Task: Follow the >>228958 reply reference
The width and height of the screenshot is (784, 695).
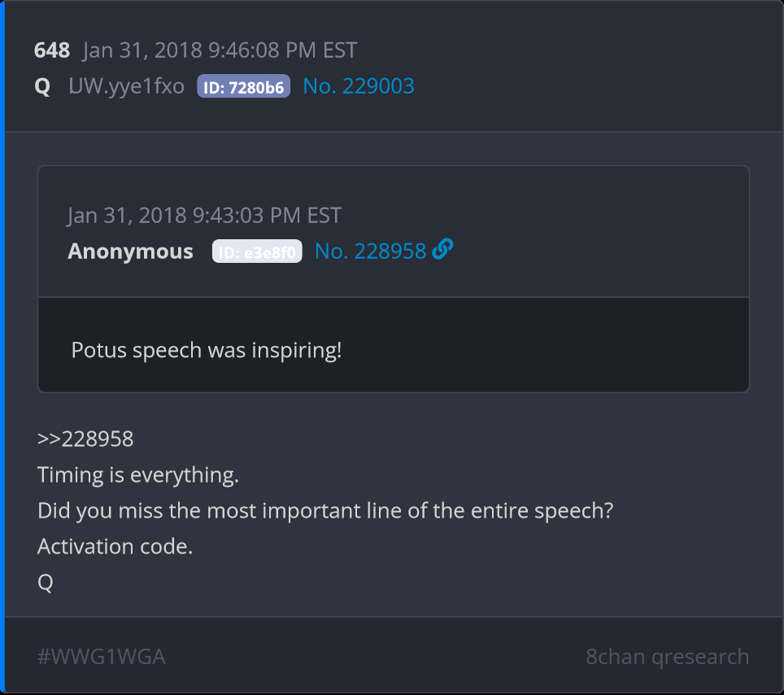Action: [x=85, y=439]
